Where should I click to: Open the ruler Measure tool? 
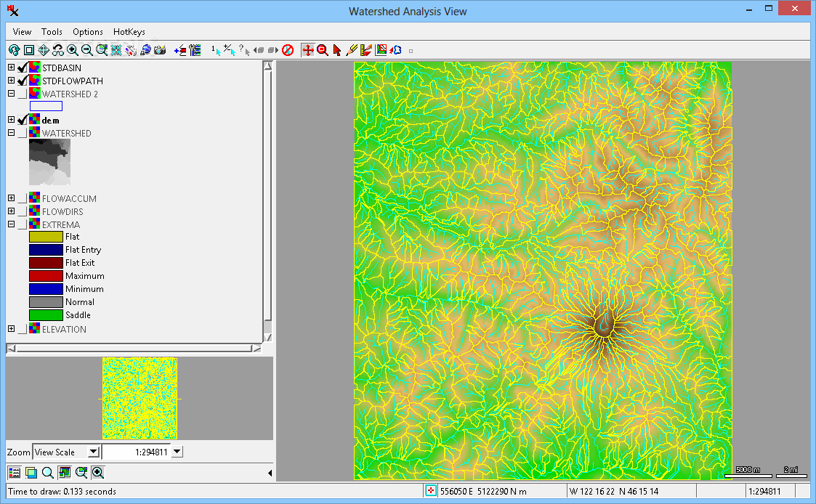pos(366,50)
